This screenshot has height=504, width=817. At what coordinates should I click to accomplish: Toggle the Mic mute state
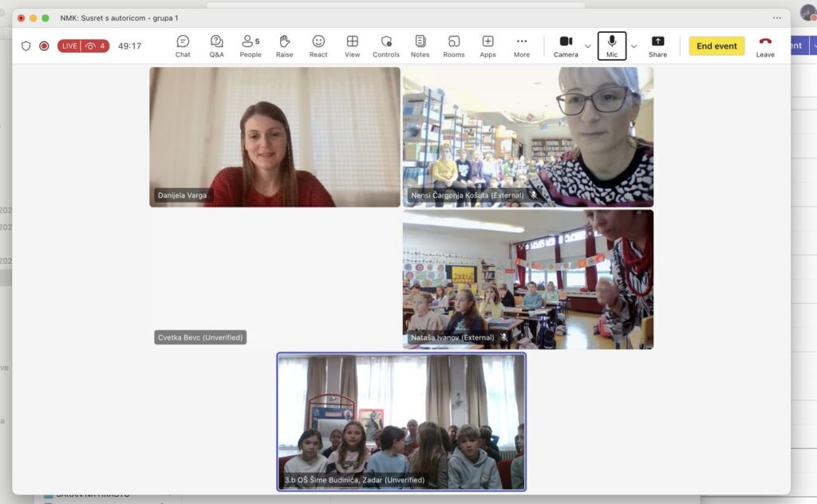tap(612, 46)
